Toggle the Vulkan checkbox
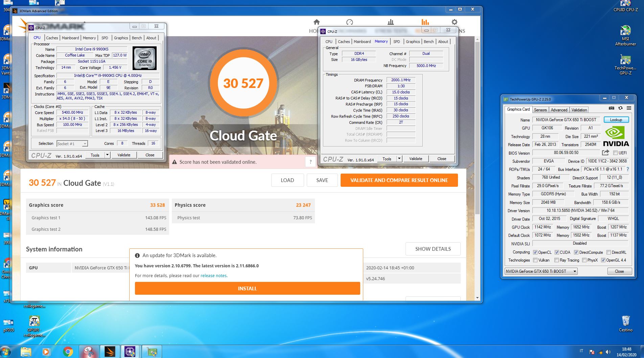The image size is (644, 358). coord(535,260)
